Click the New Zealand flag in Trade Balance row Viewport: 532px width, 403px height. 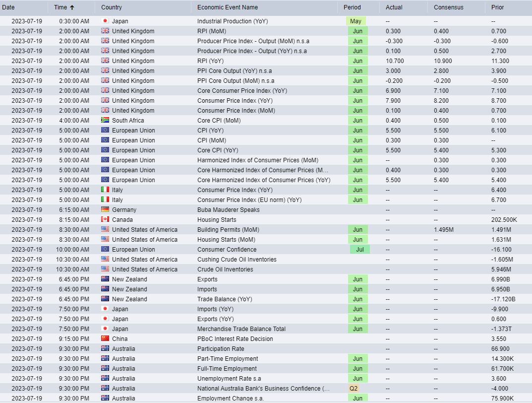click(105, 299)
